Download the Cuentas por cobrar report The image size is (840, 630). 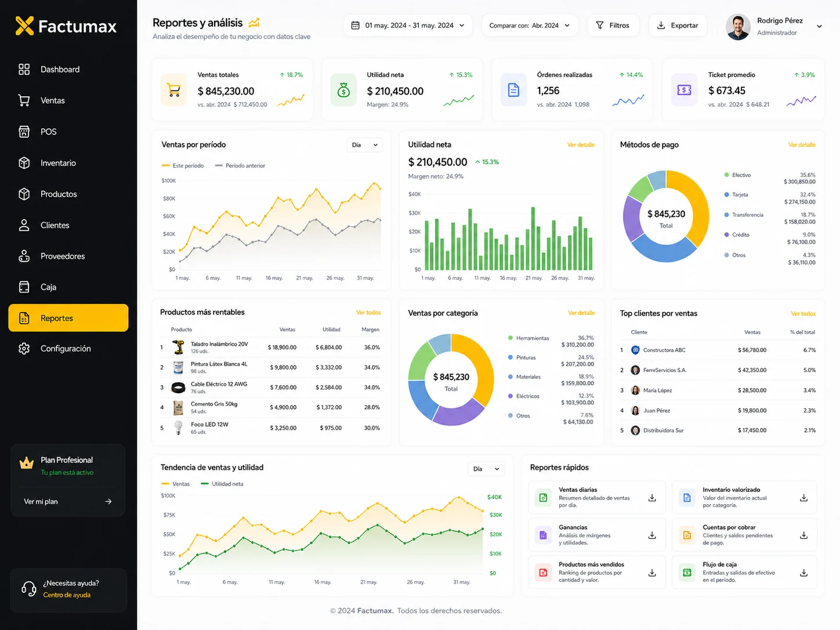coord(803,535)
